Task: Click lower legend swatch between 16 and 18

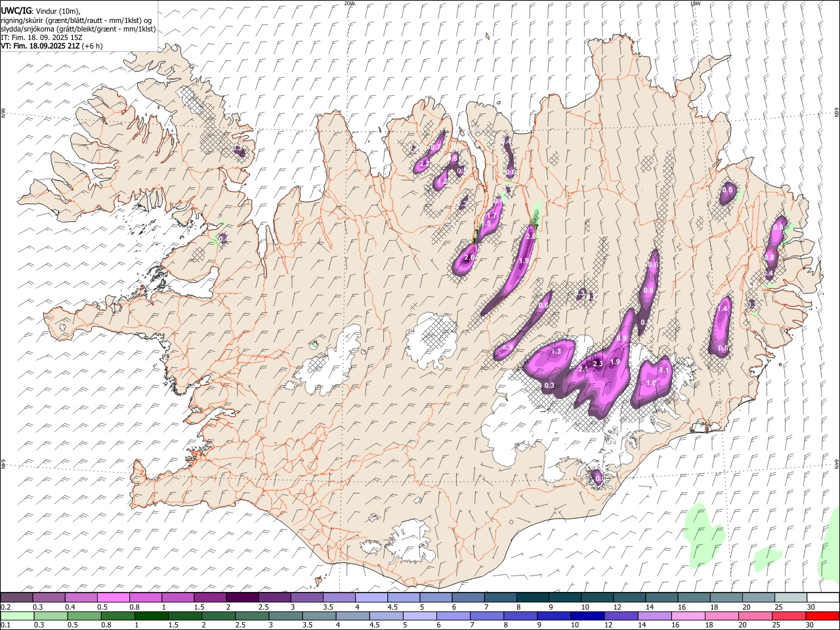Action: 688,616
